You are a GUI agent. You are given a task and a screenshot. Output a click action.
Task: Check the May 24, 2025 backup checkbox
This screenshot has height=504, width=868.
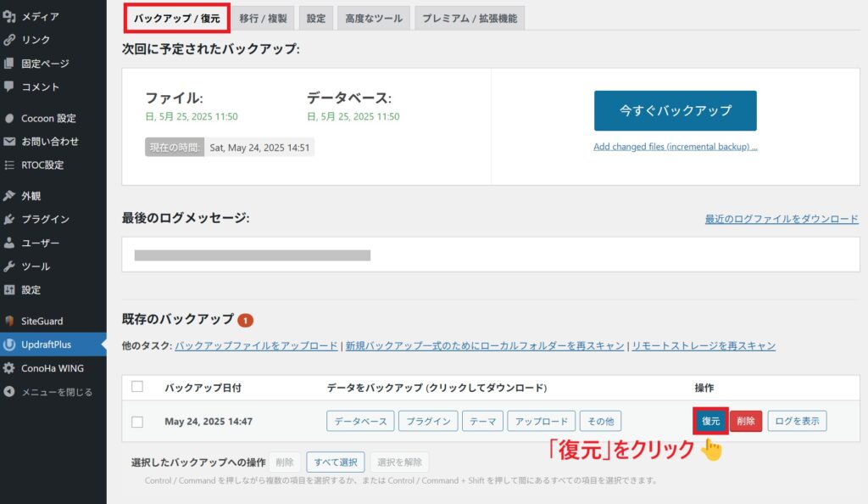click(x=137, y=422)
